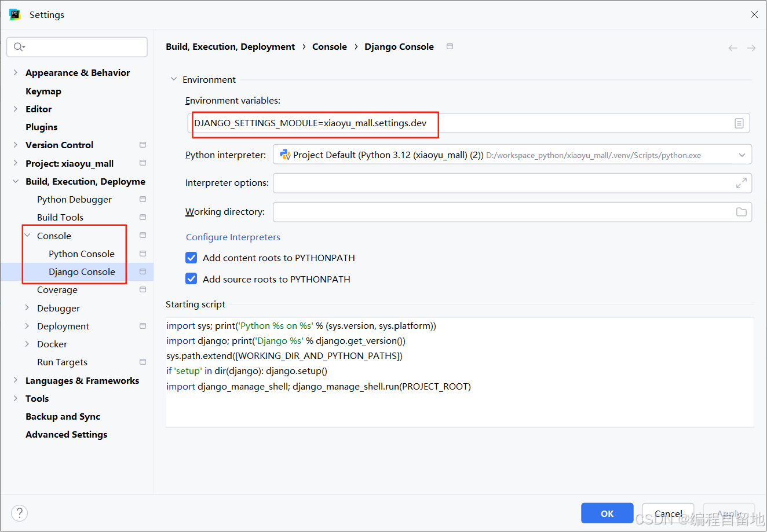Viewport: 767px width, 532px height.
Task: Click the 'import django_manage_shell' script line
Action: point(319,386)
